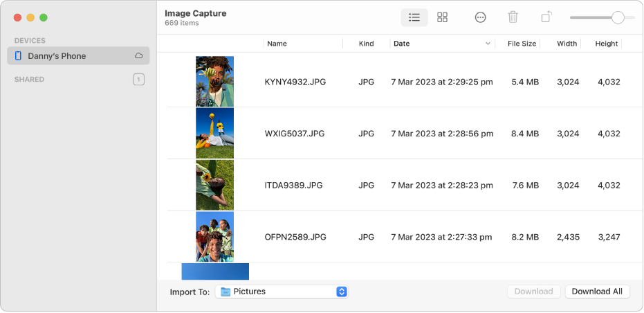Select the KYNY4932.JPG thumbnail
The height and width of the screenshot is (313, 644).
214,81
